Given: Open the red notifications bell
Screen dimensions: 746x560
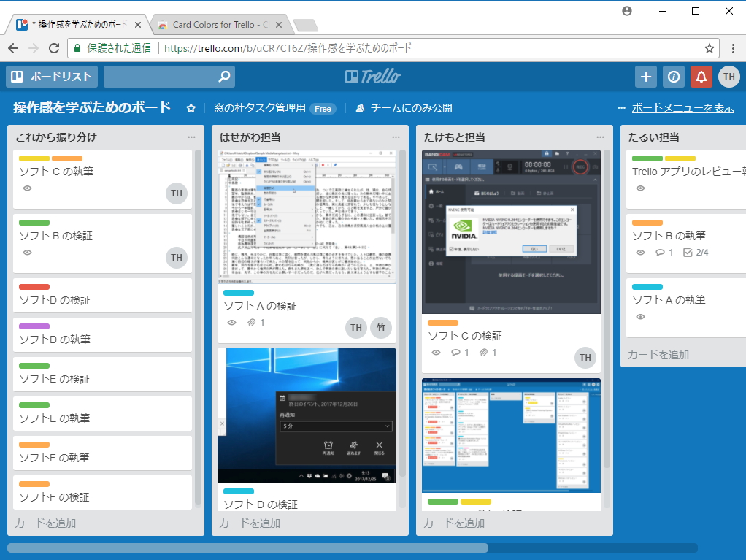Looking at the screenshot, I should pyautogui.click(x=701, y=77).
